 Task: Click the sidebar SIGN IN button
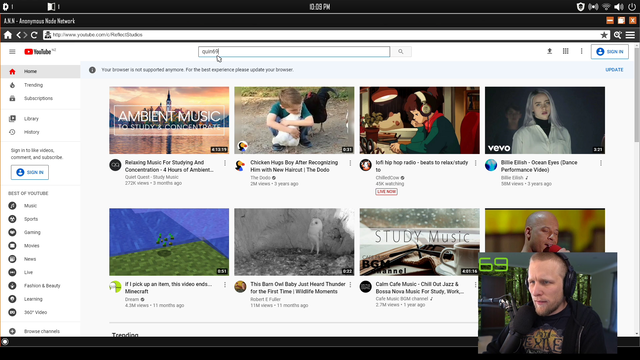pos(30,172)
